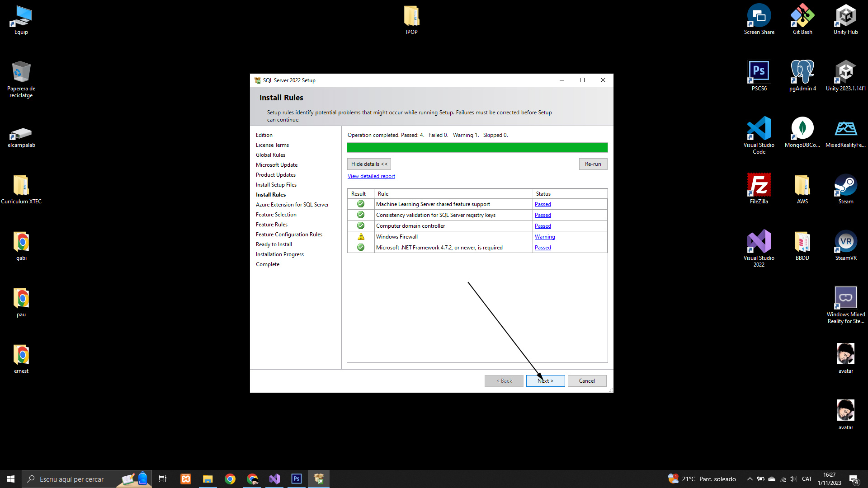
Task: Cancel the SQL Server setup
Action: pyautogui.click(x=587, y=381)
